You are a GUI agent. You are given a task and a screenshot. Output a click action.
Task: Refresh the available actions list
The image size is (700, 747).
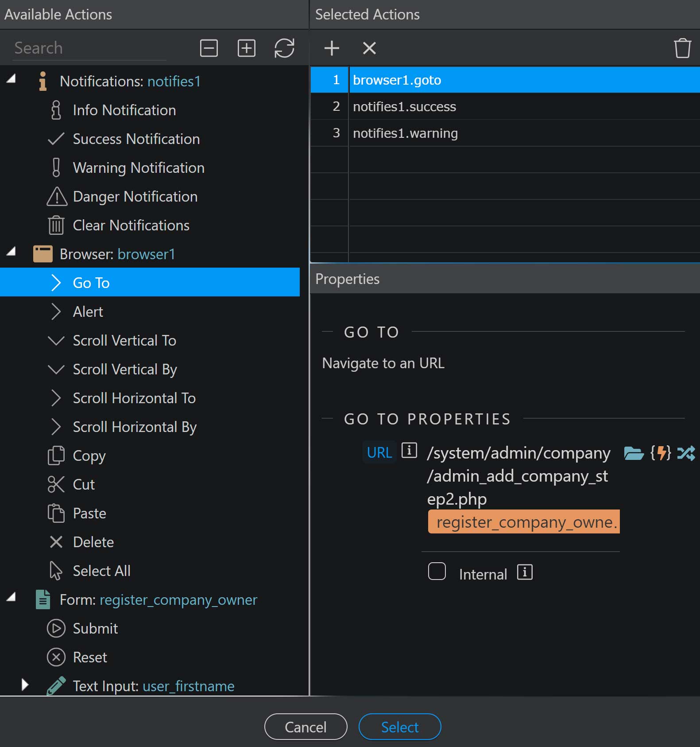click(284, 48)
